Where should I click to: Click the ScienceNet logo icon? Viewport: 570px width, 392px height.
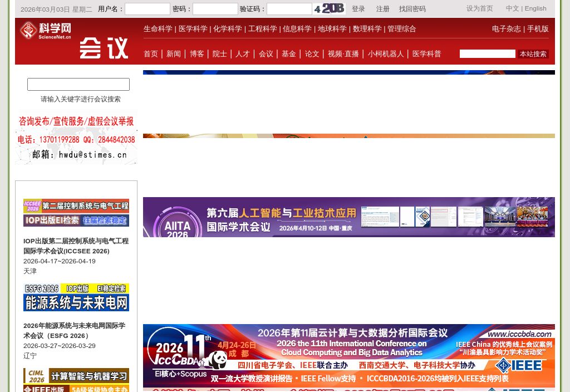coord(28,31)
